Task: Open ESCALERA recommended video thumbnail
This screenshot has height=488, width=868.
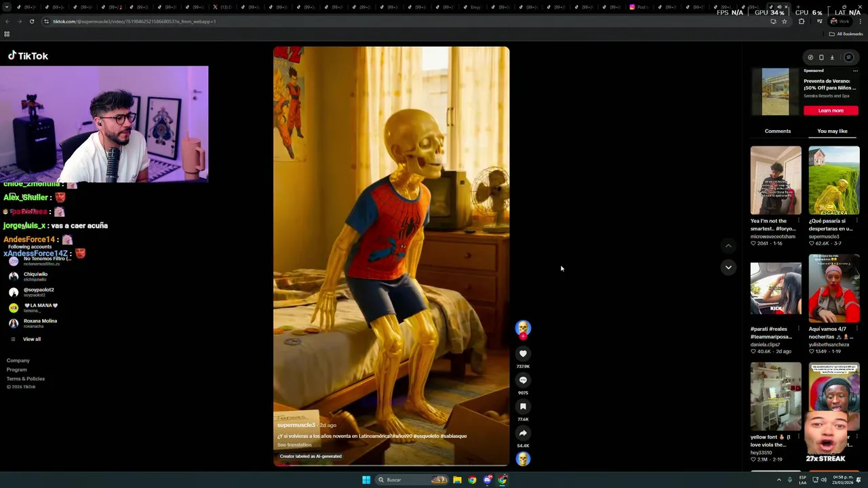Action: pos(834,180)
